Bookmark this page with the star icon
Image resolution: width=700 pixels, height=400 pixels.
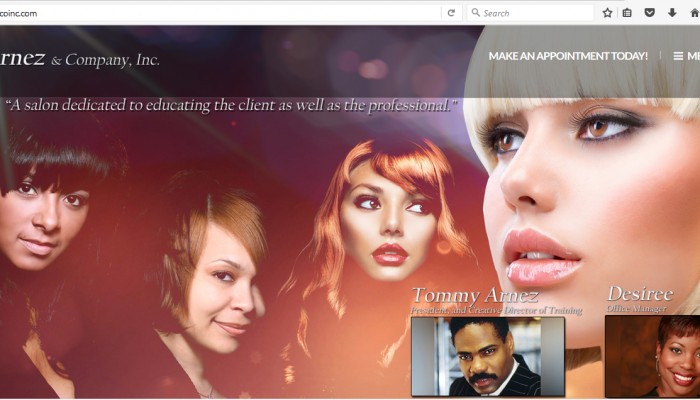[607, 13]
